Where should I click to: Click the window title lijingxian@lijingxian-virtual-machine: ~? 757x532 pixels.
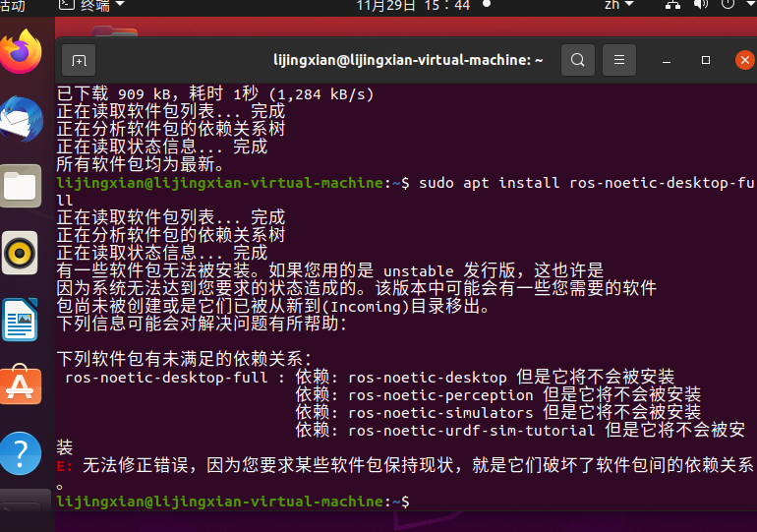[408, 60]
